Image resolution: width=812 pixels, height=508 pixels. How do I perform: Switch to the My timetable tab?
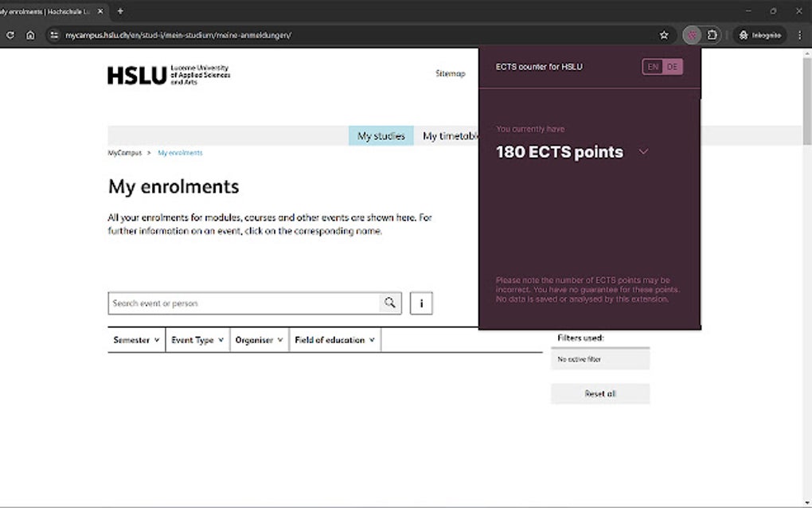[x=451, y=135]
